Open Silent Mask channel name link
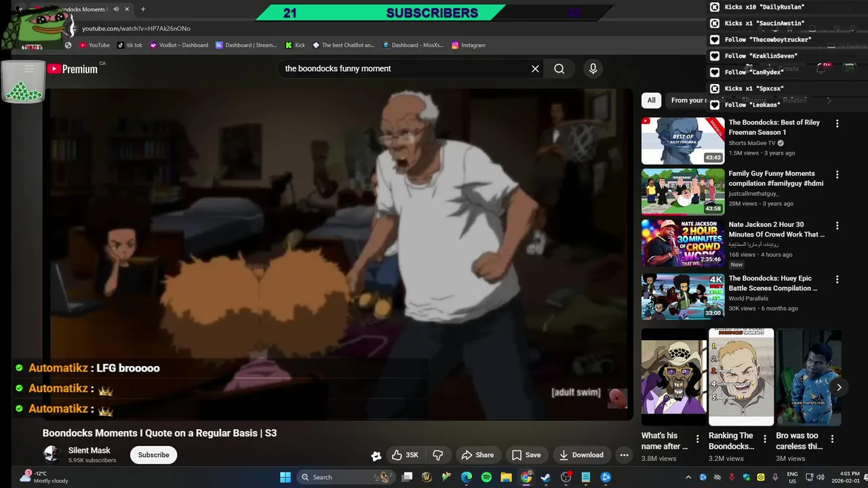 pyautogui.click(x=89, y=450)
